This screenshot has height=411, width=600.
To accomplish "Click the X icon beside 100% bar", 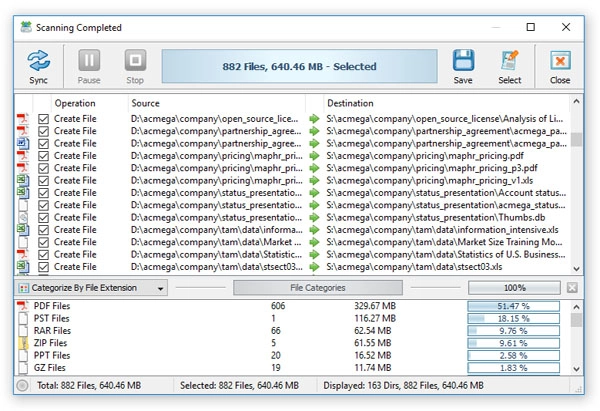I will tap(572, 288).
